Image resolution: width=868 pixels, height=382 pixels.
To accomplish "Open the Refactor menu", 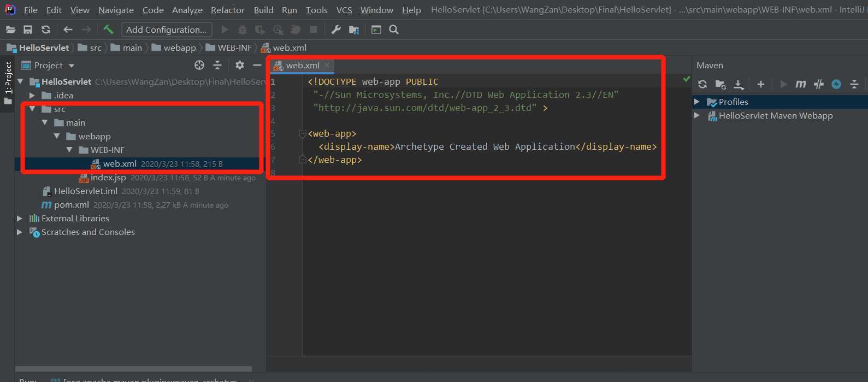I will pos(228,10).
